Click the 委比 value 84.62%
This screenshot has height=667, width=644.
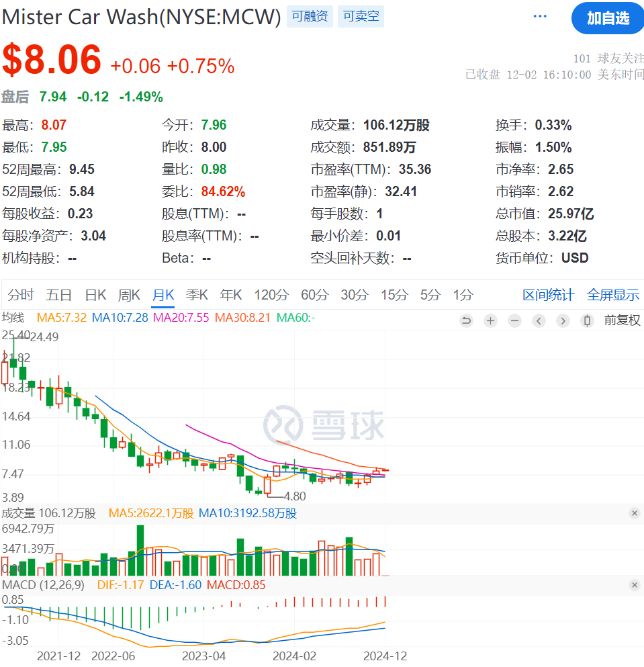(x=223, y=191)
